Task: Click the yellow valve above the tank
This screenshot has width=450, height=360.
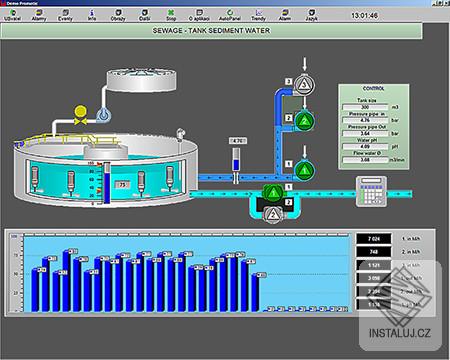Action: (x=81, y=115)
